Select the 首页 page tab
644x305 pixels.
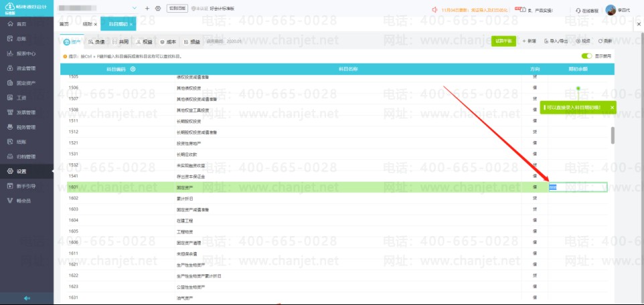point(64,24)
